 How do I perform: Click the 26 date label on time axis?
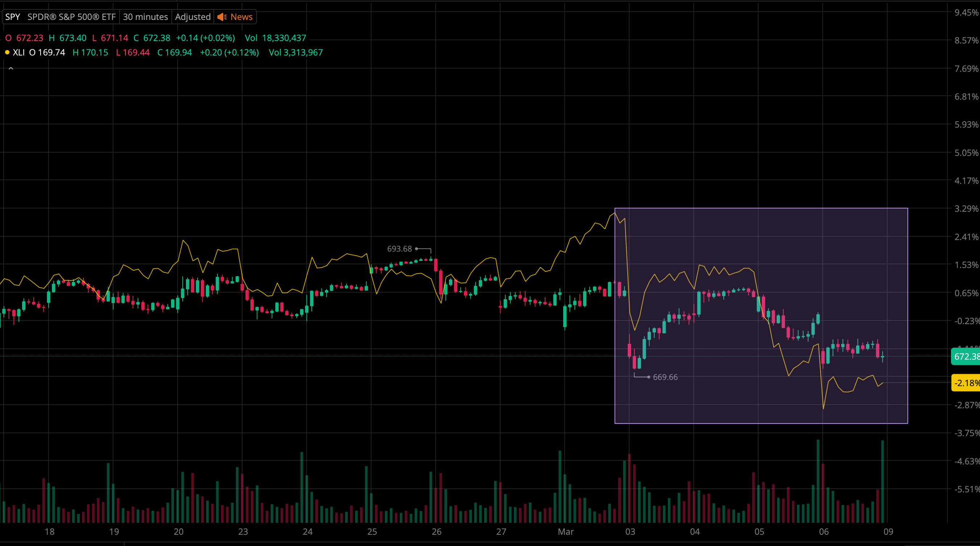tap(437, 531)
